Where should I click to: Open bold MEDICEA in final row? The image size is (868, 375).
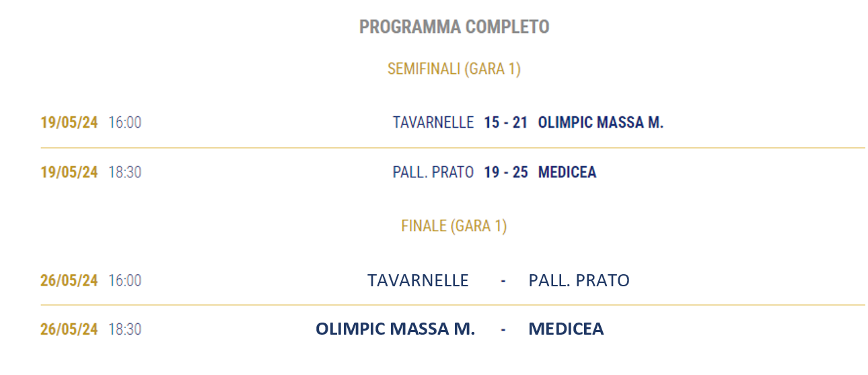pos(567,329)
